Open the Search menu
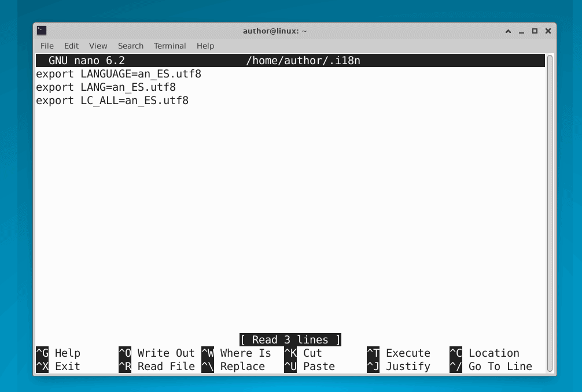Image resolution: width=582 pixels, height=392 pixels. [x=130, y=46]
